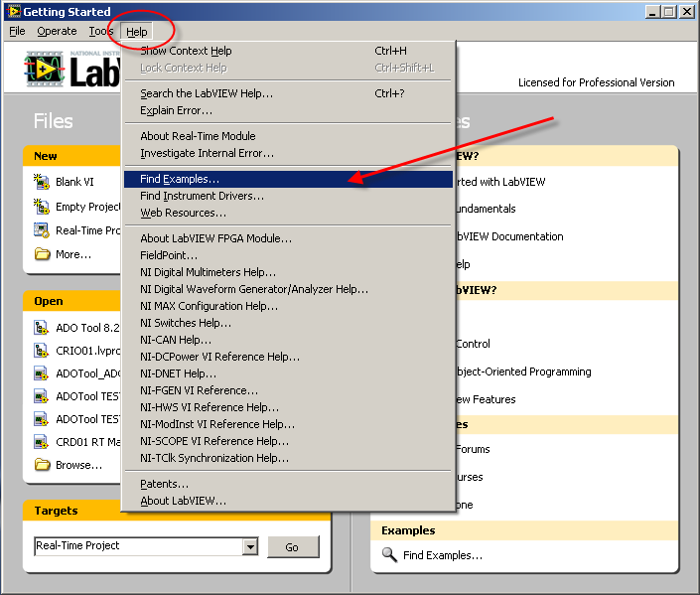Open NI-CAN Help…
The image size is (700, 595).
coord(288,340)
